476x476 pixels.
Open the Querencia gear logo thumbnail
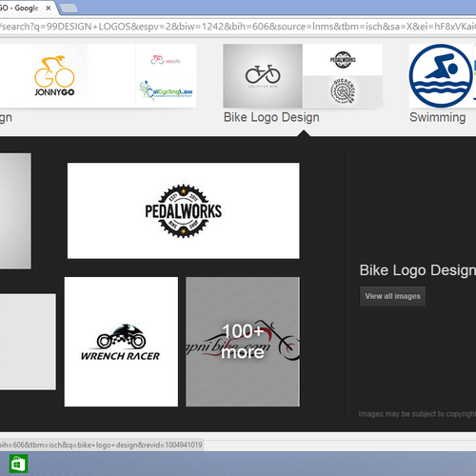(343, 91)
